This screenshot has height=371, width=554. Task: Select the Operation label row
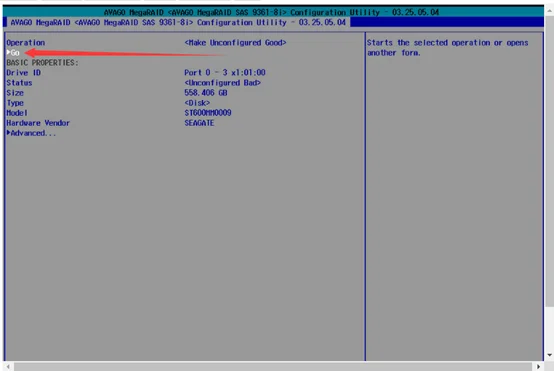[25, 43]
